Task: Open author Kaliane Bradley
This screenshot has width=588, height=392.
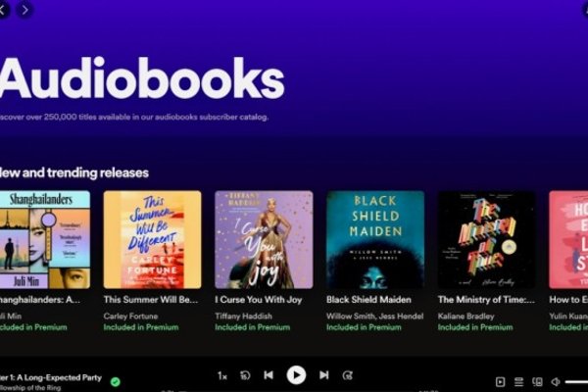Action: pos(465,317)
